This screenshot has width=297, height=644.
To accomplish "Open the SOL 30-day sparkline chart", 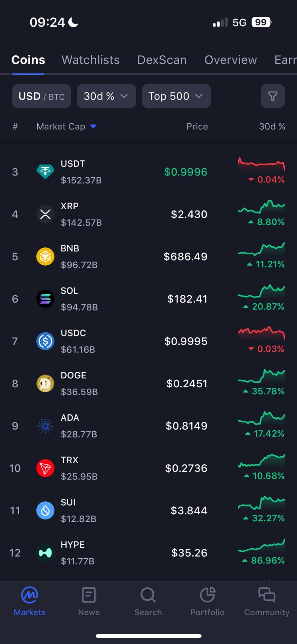I will [261, 291].
